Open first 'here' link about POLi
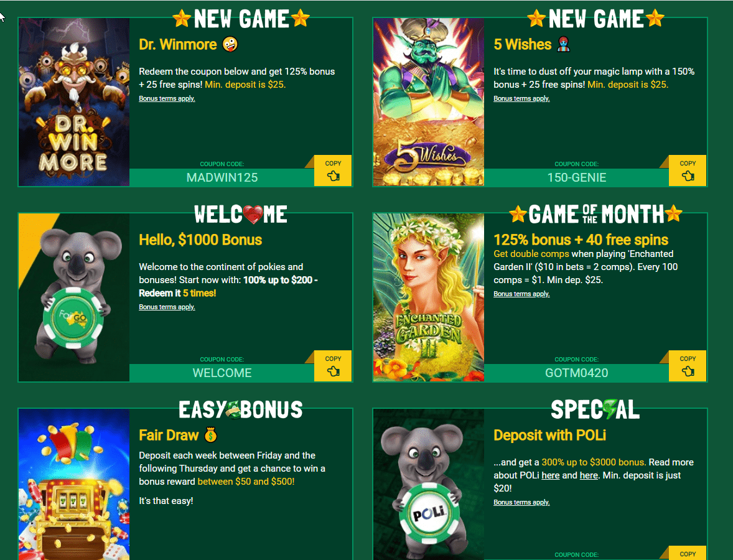 [550, 475]
